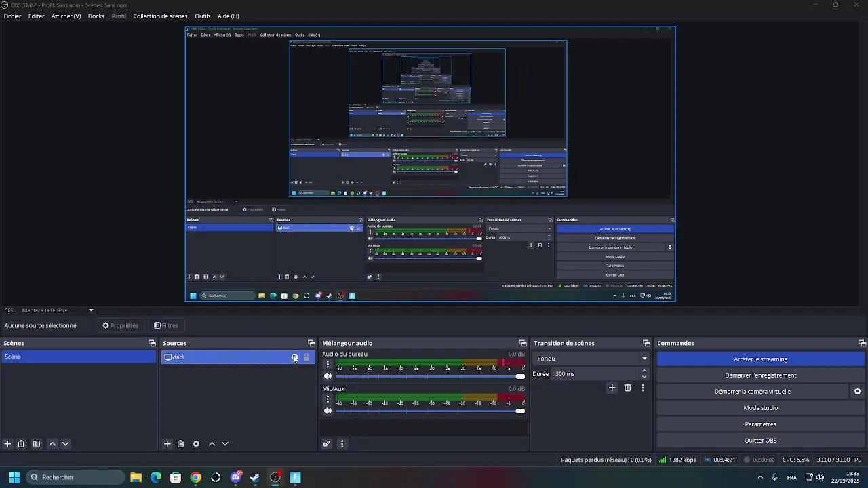Open the Fichier menu

pos(12,16)
